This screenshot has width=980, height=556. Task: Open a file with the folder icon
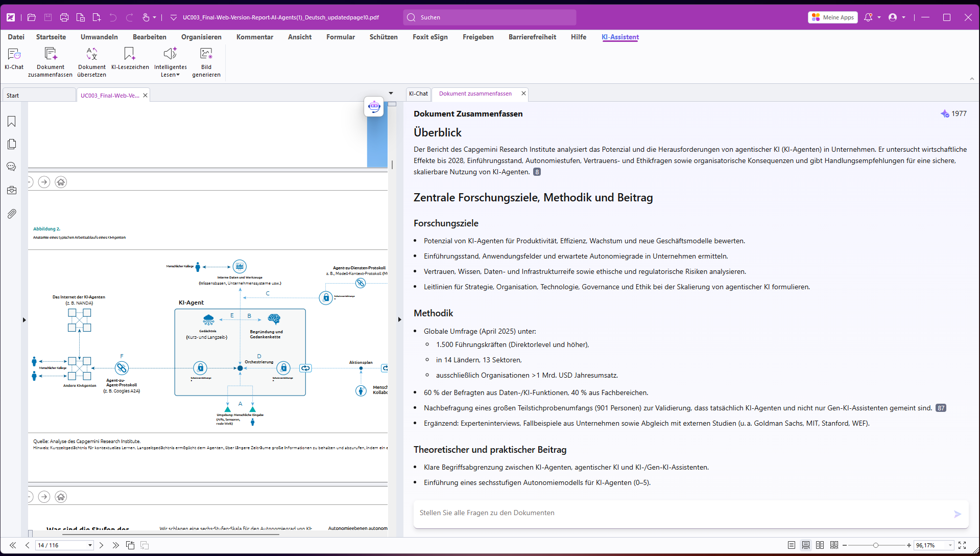(x=32, y=17)
